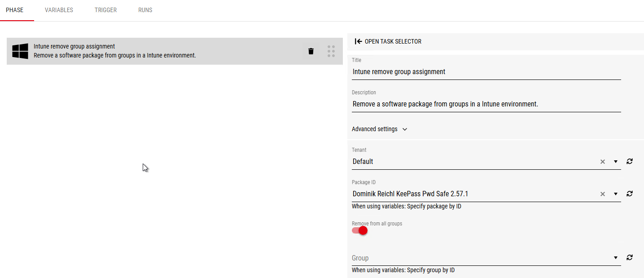Refresh the Package ID list

click(630, 194)
